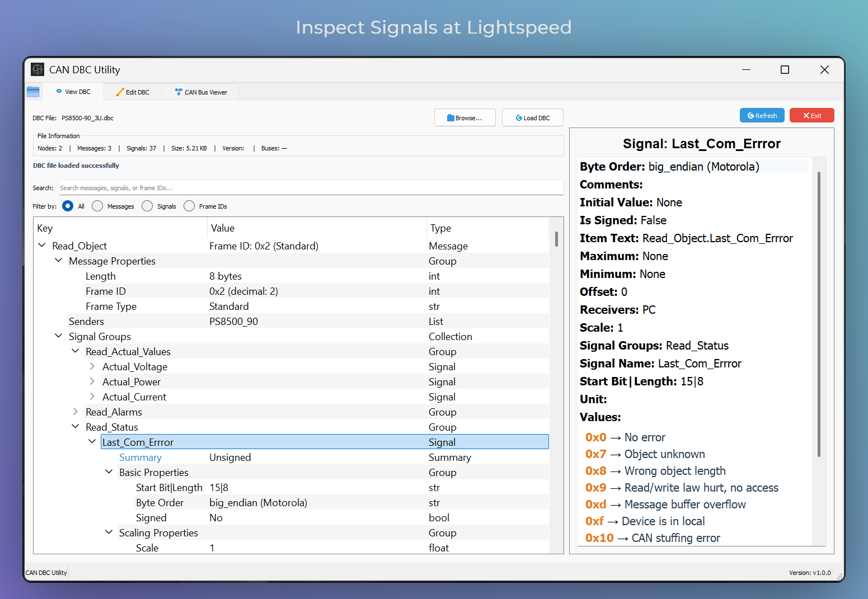This screenshot has width=868, height=599.
Task: Click the Load DBC button
Action: pyautogui.click(x=532, y=117)
